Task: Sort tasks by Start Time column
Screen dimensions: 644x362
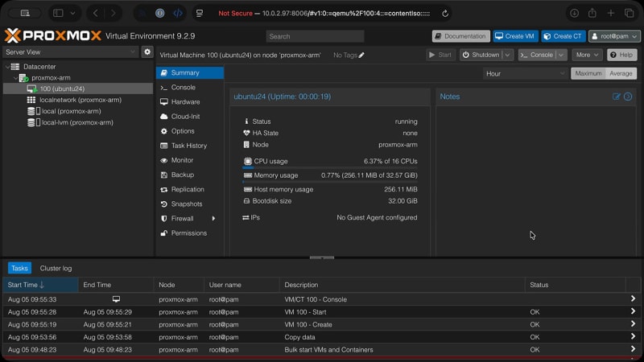Action: (40, 285)
